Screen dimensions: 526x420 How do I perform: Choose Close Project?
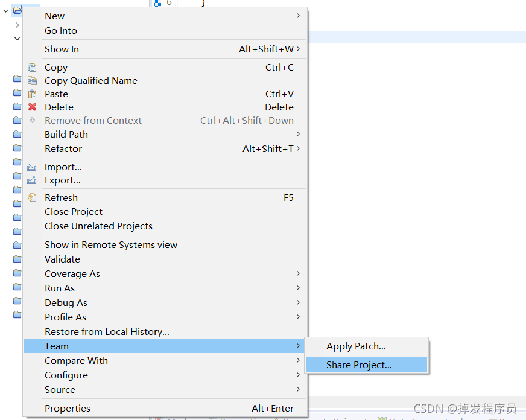point(166,212)
